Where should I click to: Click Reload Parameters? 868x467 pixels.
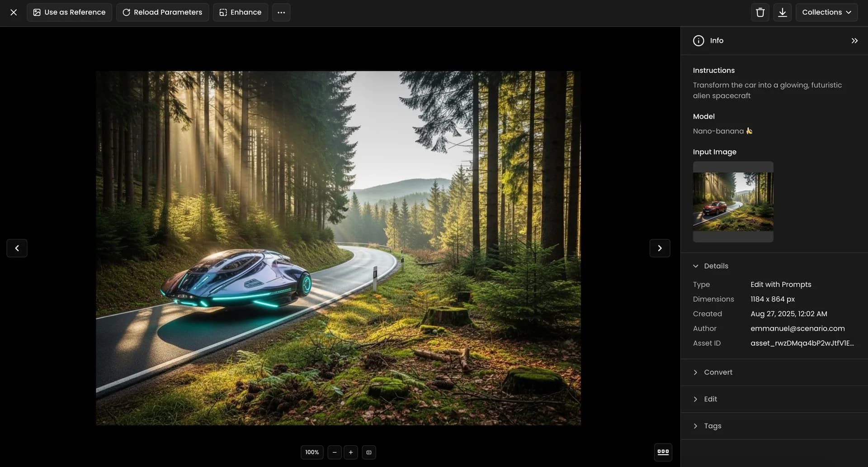[162, 12]
